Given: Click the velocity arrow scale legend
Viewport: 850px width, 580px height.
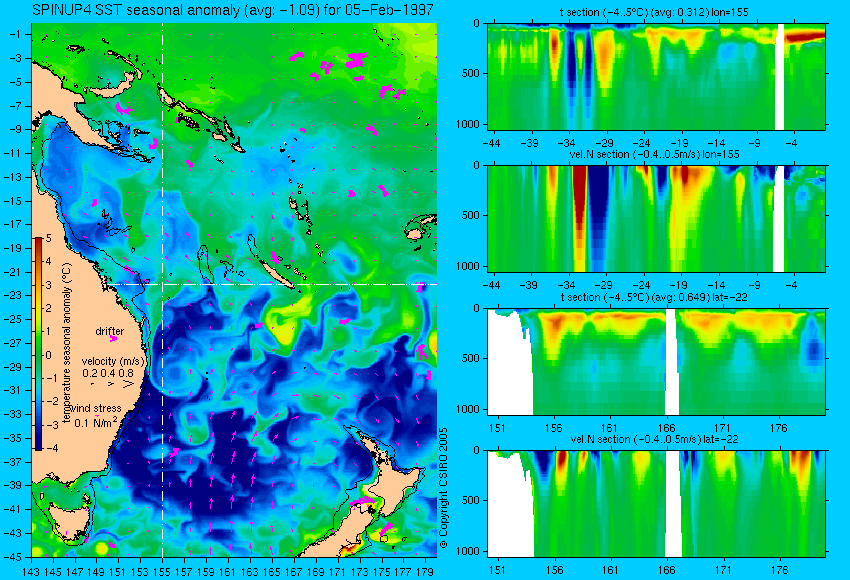Looking at the screenshot, I should (x=113, y=373).
